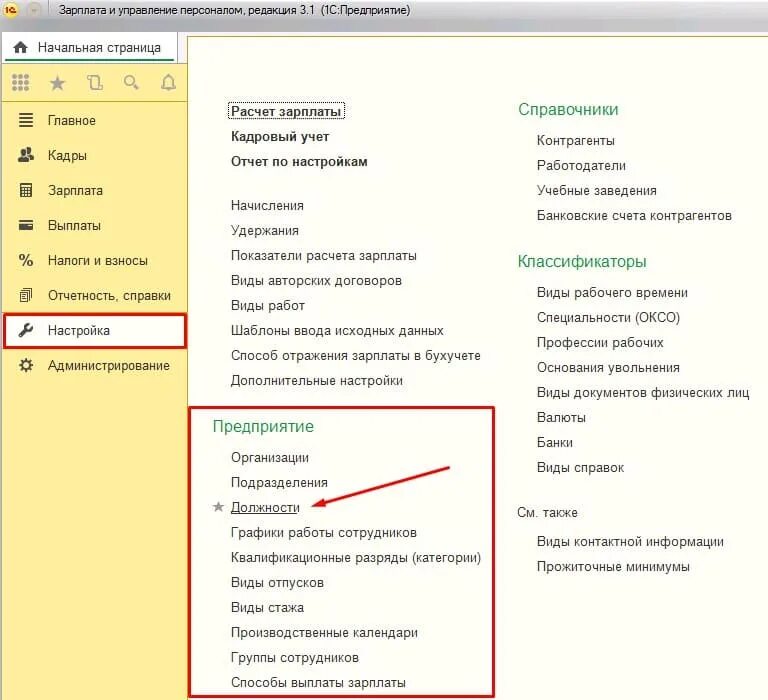Screen dimensions: 768x700
Task: Open Виды контактной информации
Action: tap(630, 542)
